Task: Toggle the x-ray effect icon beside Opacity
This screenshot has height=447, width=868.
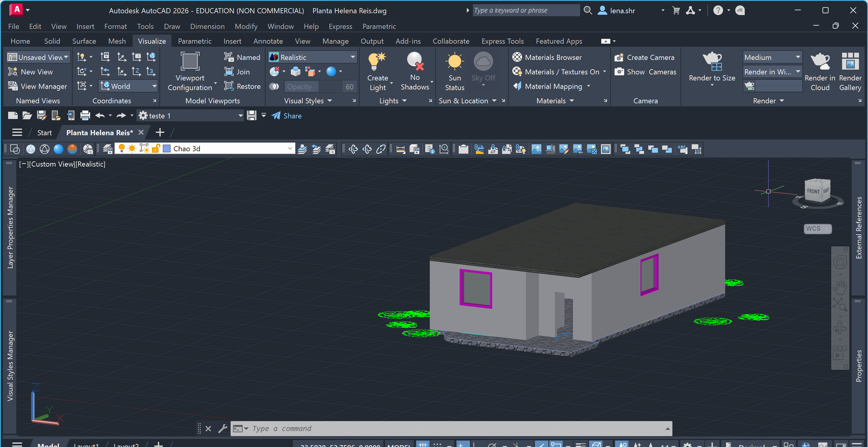Action: click(274, 86)
